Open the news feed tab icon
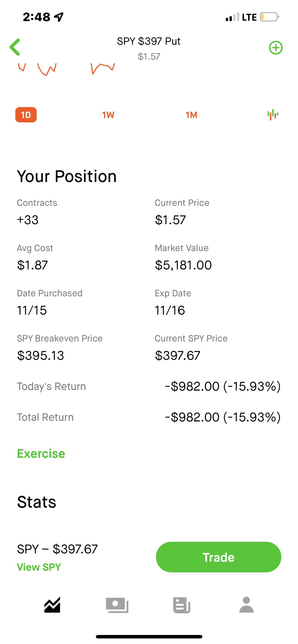The width and height of the screenshot is (298, 644). 182,605
